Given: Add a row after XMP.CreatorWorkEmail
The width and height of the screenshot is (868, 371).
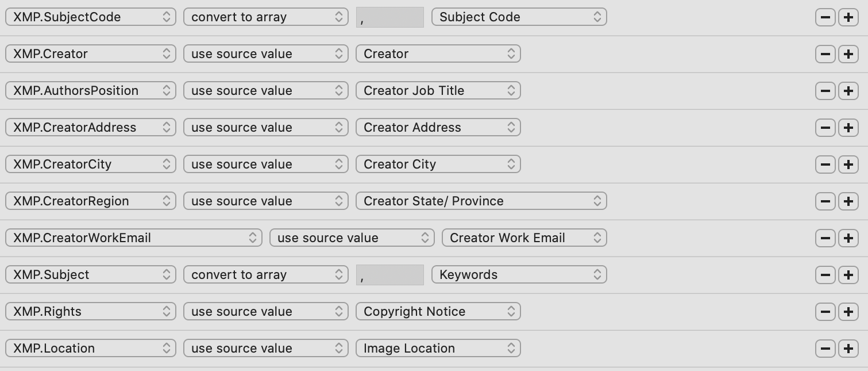Looking at the screenshot, I should click(x=848, y=238).
